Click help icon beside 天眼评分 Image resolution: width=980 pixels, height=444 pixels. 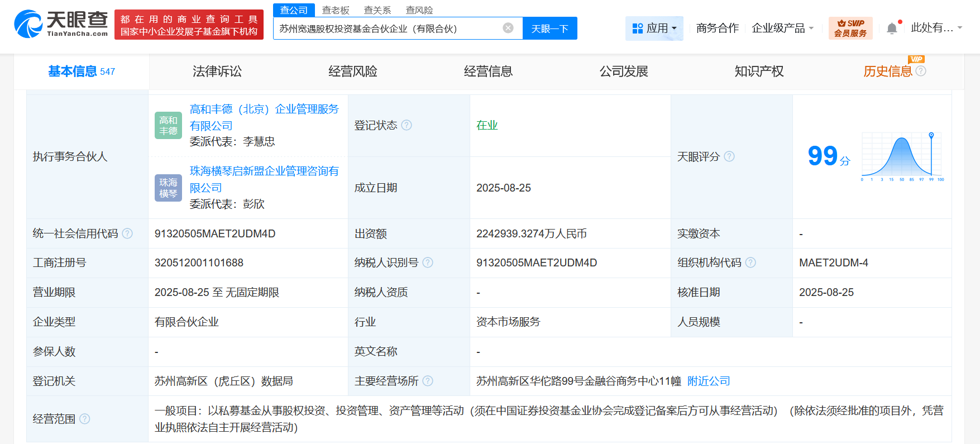pyautogui.click(x=729, y=156)
